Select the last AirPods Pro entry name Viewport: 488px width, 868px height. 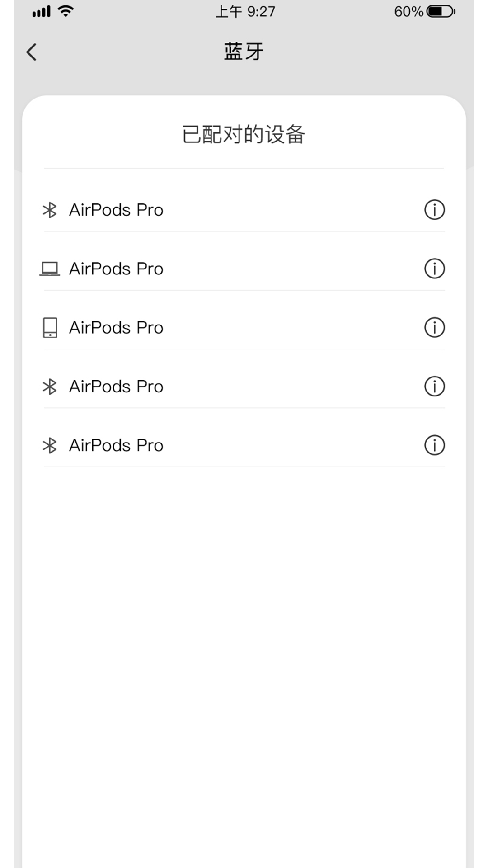click(x=116, y=445)
